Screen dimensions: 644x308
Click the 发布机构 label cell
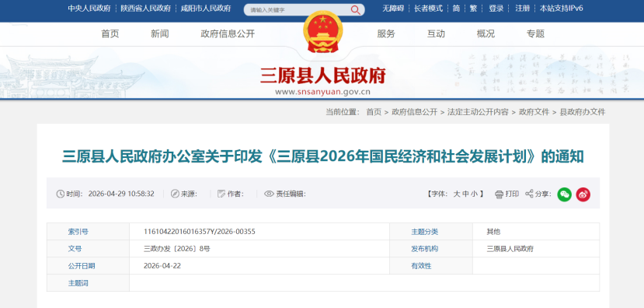tap(431, 249)
